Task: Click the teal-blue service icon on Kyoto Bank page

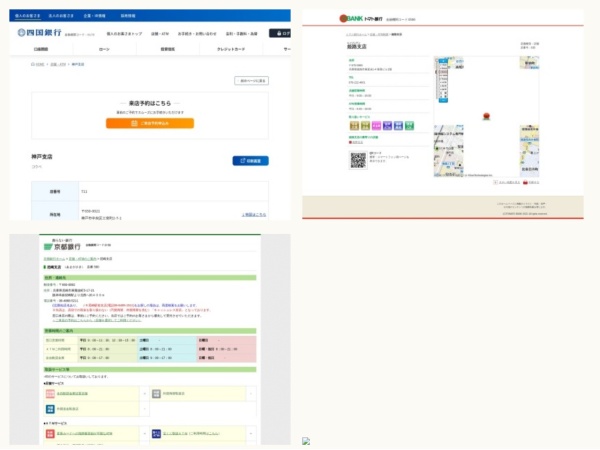Action: [50, 409]
